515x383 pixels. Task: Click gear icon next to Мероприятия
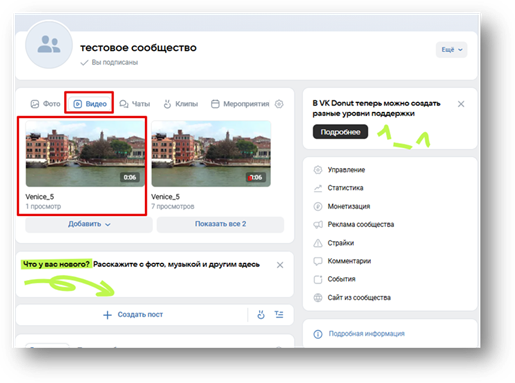[279, 104]
